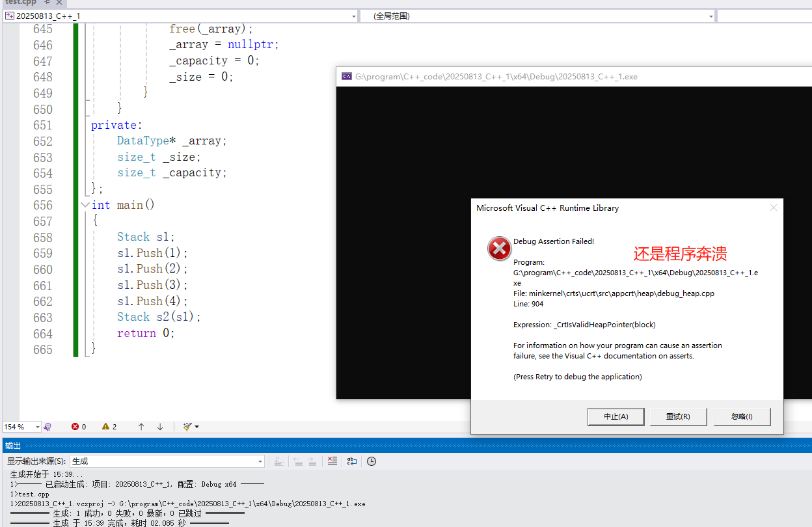Click the console window title icon
This screenshot has width=812, height=527.
coord(347,76)
